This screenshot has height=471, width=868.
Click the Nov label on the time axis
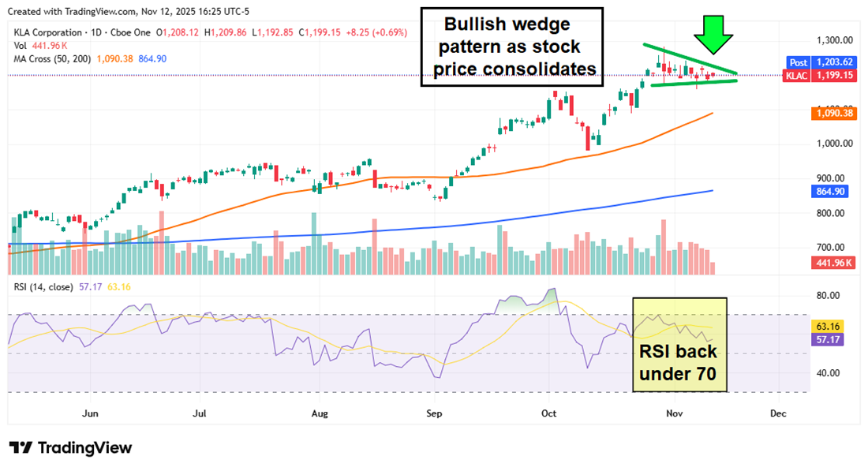click(673, 413)
